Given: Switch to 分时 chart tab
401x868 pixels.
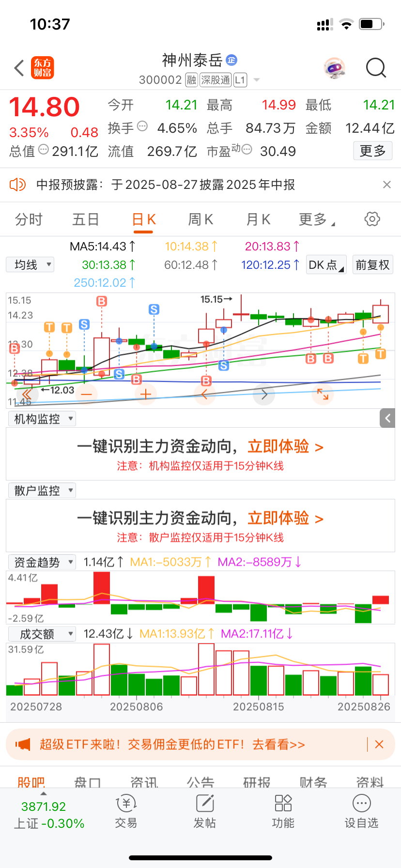Looking at the screenshot, I should (x=29, y=219).
